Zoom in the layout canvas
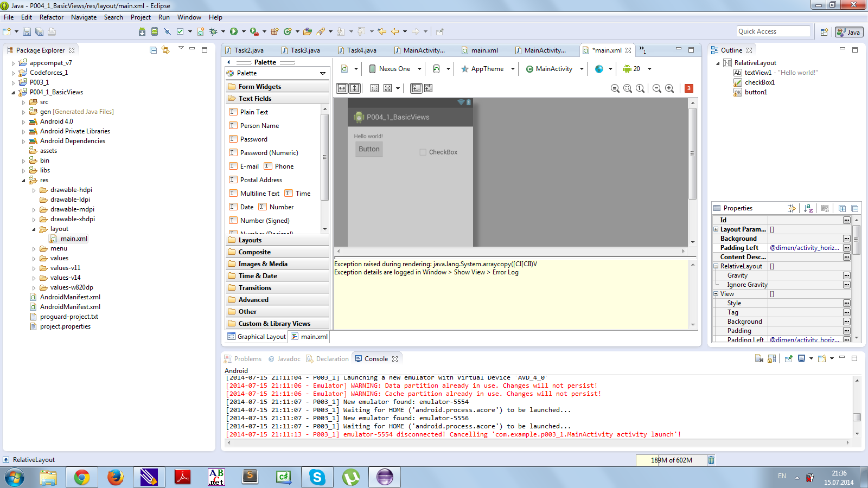 coord(669,88)
